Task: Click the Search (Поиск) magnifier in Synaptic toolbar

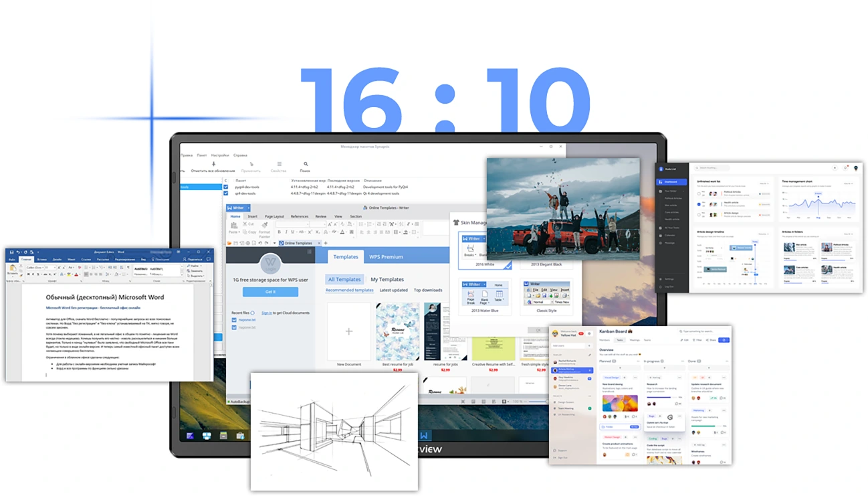Action: 305,163
